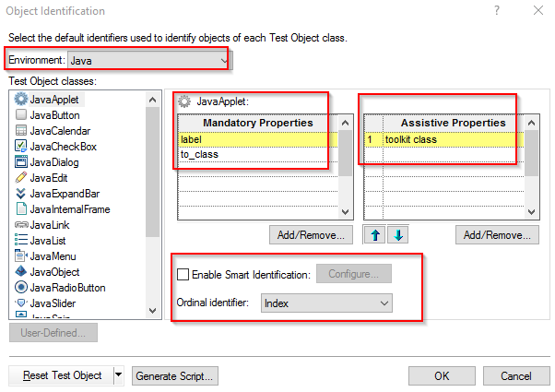This screenshot has width=555, height=392.
Task: Select the JavaCalendar class text
Action: click(x=60, y=131)
